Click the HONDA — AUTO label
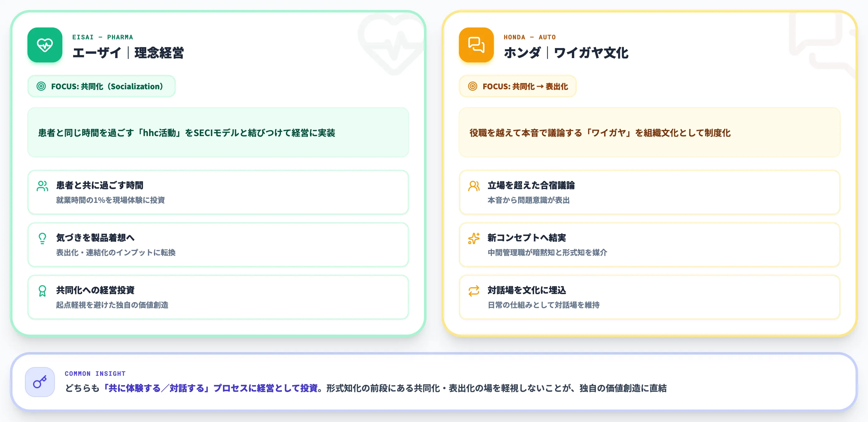 [x=530, y=37]
